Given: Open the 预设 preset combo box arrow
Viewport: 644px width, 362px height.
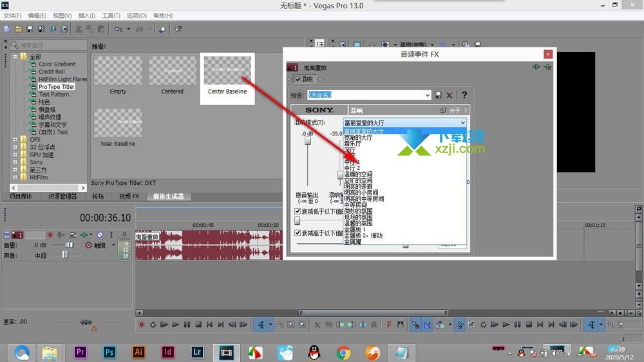Looking at the screenshot, I should click(x=427, y=95).
